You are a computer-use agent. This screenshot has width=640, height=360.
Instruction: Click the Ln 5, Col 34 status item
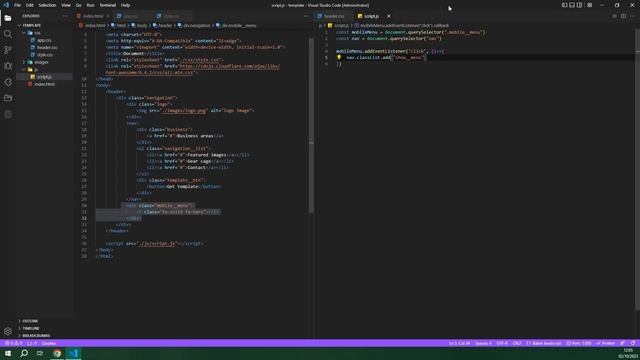point(459,343)
